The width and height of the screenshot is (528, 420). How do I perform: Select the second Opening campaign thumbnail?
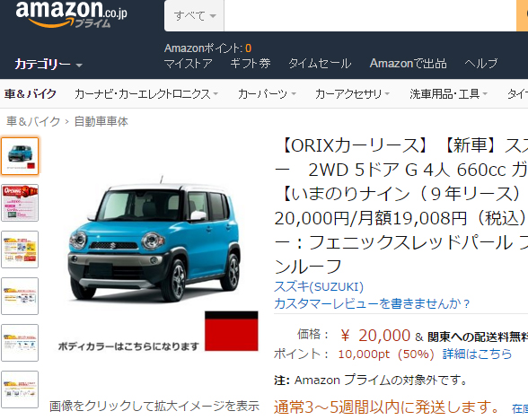20,203
